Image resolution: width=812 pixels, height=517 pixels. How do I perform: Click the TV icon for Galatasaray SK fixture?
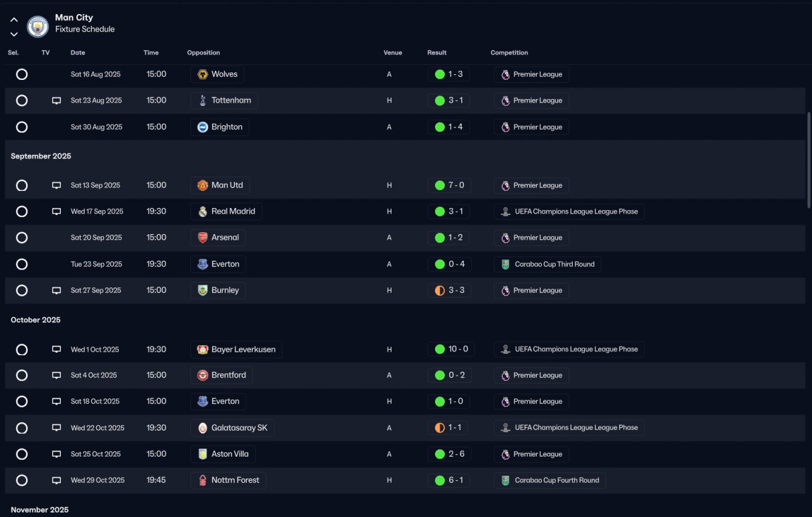pos(56,428)
